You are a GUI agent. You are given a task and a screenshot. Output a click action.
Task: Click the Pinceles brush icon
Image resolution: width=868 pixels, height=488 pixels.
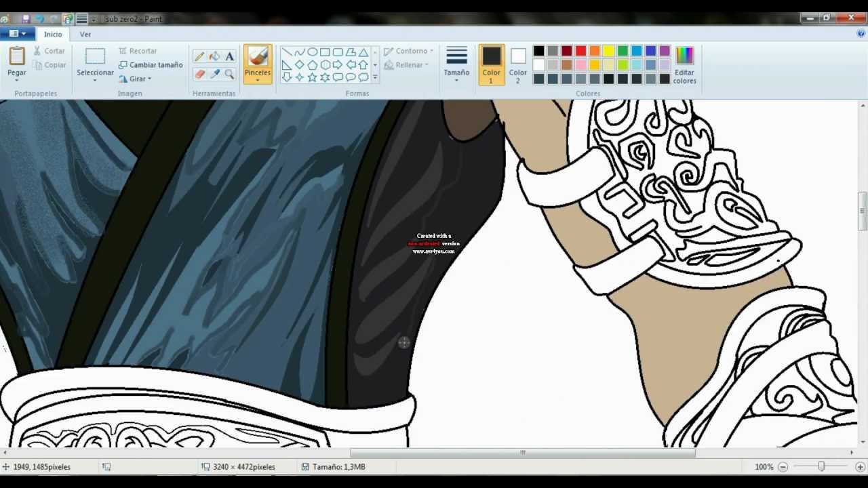258,56
